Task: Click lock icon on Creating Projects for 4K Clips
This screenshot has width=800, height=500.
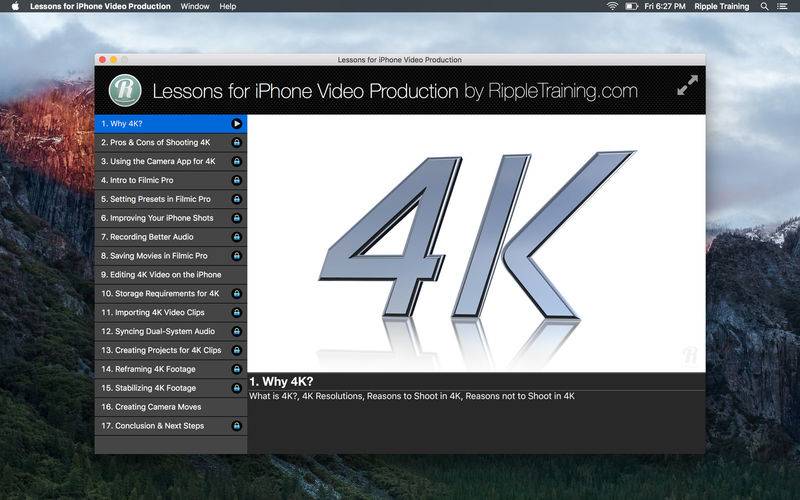Action: [x=236, y=350]
